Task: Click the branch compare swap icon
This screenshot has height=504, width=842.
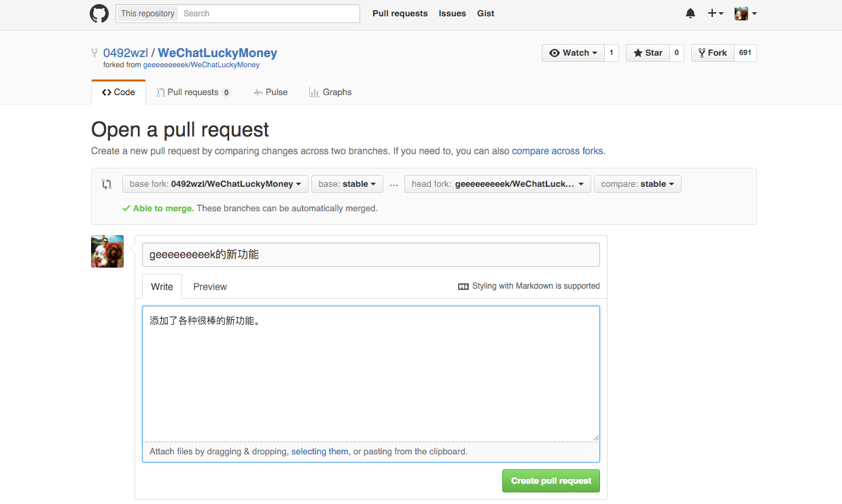Action: coord(107,184)
